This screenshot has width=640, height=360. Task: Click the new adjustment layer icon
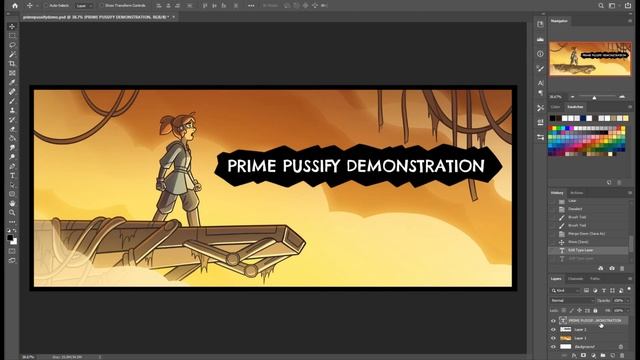(593, 356)
